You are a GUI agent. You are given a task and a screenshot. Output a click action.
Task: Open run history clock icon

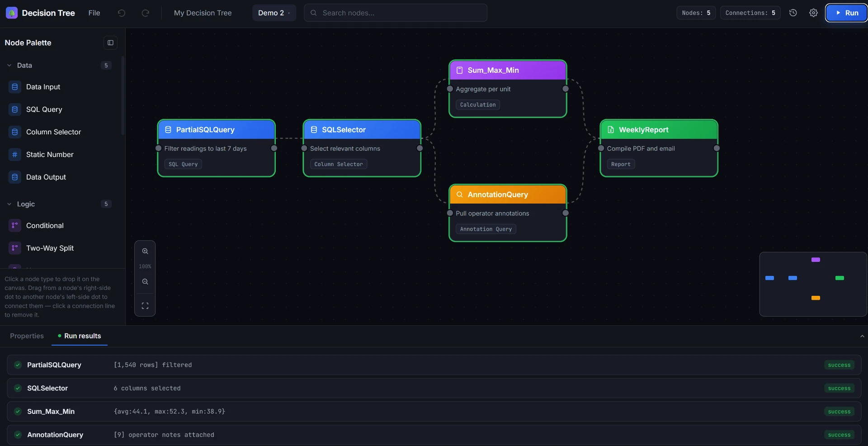(793, 13)
